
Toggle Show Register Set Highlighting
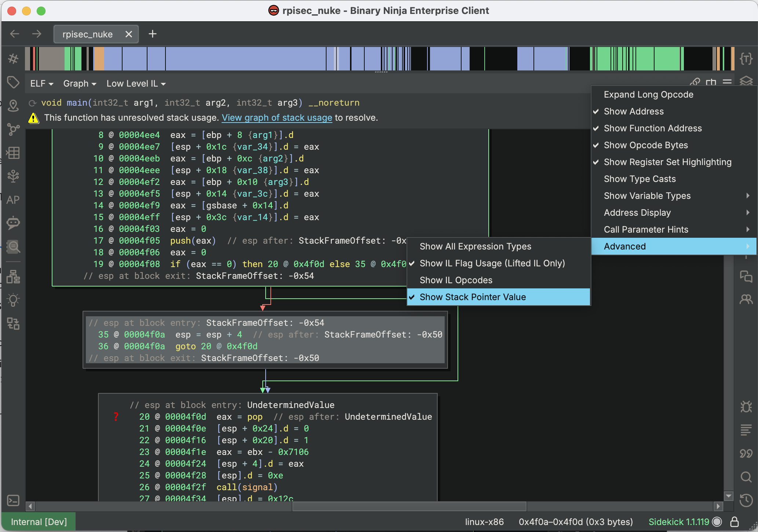click(674, 162)
